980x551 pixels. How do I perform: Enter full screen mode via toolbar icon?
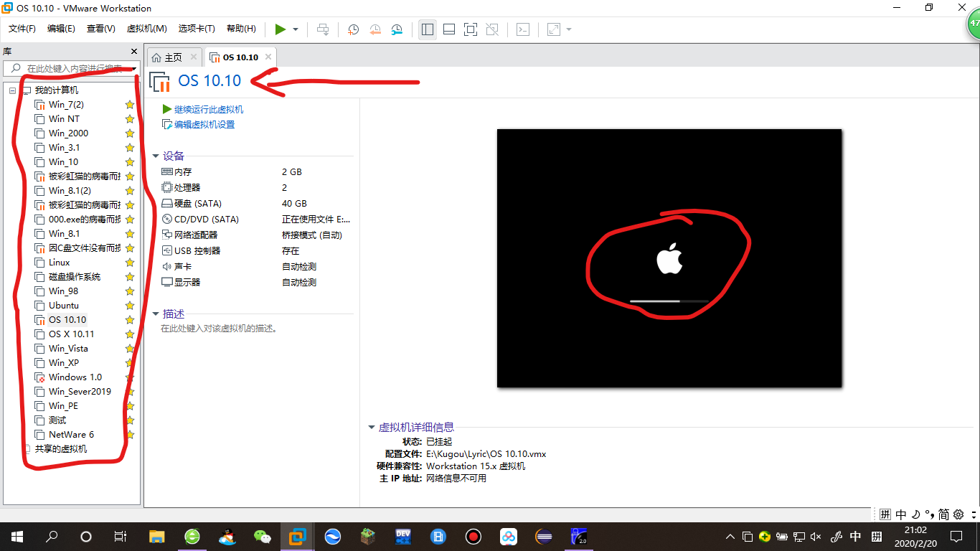[470, 29]
